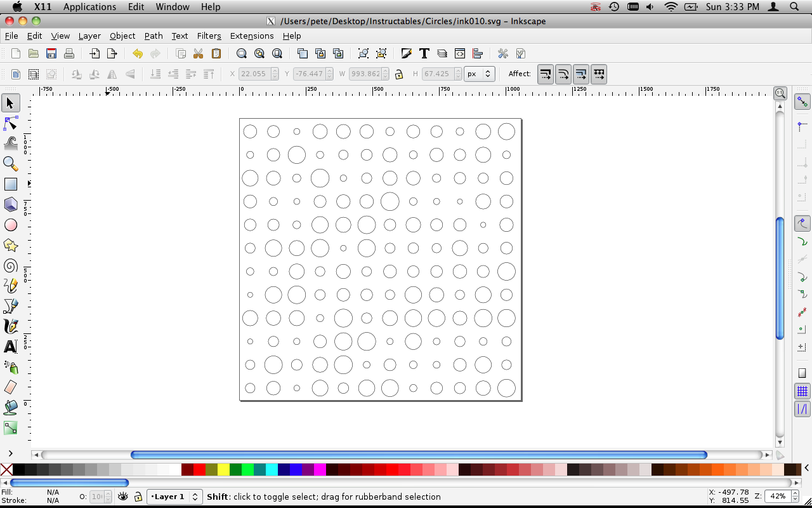
Task: Open X11 Applications menu
Action: pyautogui.click(x=89, y=7)
